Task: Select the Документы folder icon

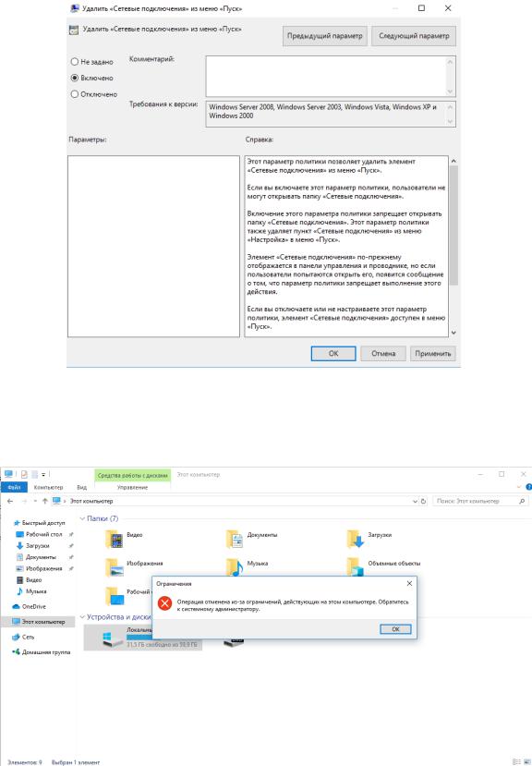Action: pyautogui.click(x=235, y=539)
